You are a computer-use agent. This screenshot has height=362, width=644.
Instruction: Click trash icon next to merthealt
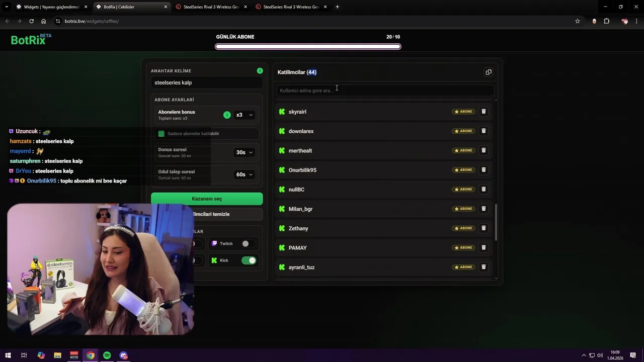coord(484,150)
